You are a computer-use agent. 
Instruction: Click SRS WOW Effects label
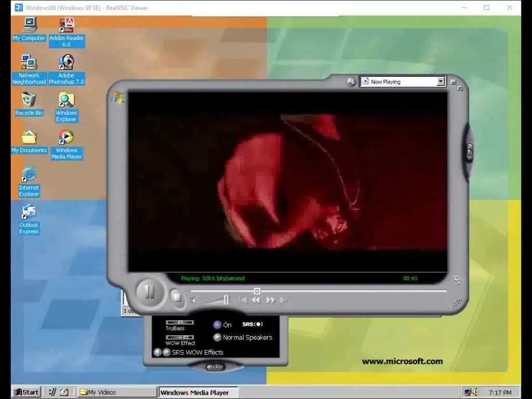point(197,352)
